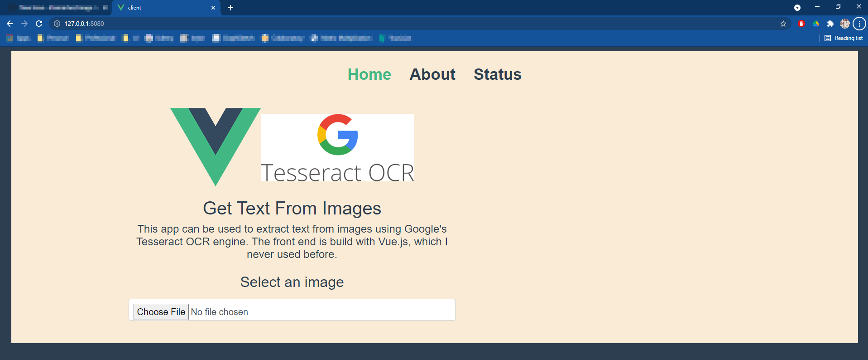Click the paragraph mentioning Tesseract OCR engine
Screen dimensions: 868x360
click(x=292, y=242)
